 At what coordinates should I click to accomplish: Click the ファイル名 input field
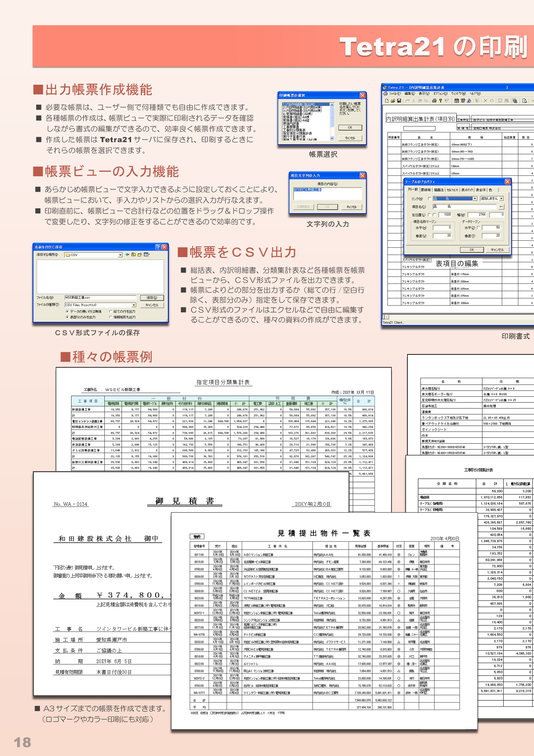point(100,298)
